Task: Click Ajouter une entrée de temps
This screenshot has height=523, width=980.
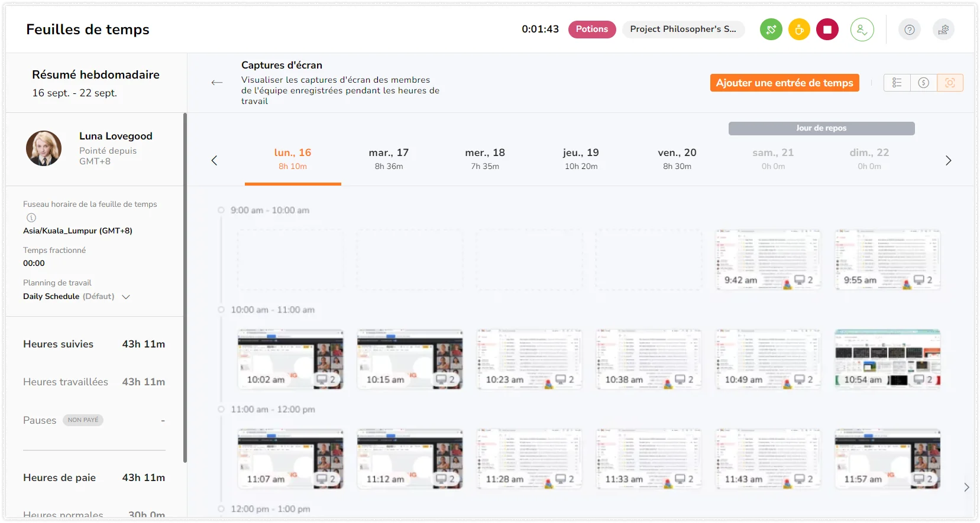Action: point(784,83)
